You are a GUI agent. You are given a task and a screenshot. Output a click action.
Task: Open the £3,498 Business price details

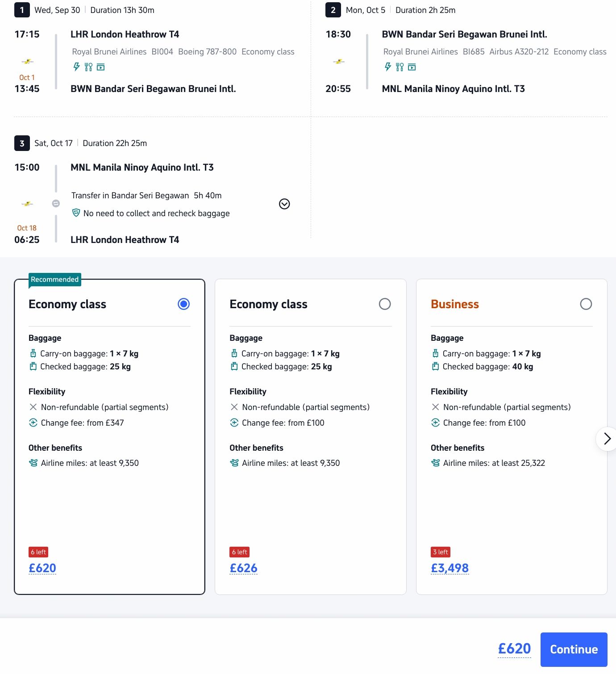pyautogui.click(x=450, y=568)
